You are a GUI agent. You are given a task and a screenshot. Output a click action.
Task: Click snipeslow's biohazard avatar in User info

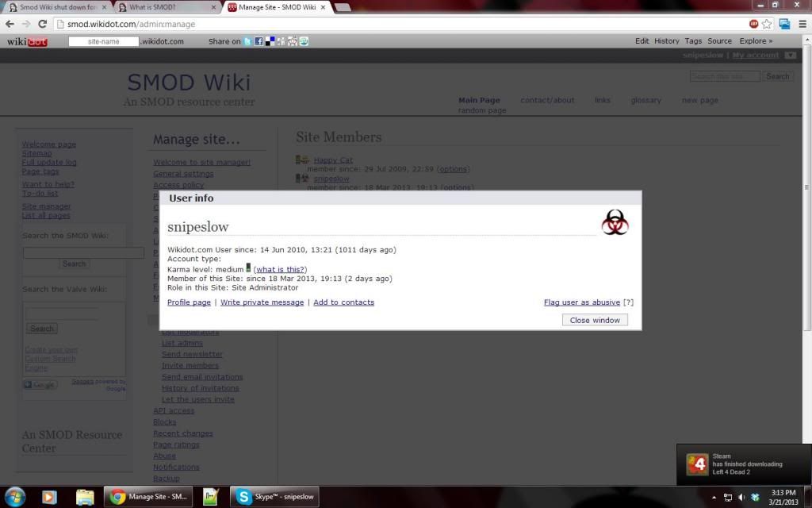click(615, 222)
